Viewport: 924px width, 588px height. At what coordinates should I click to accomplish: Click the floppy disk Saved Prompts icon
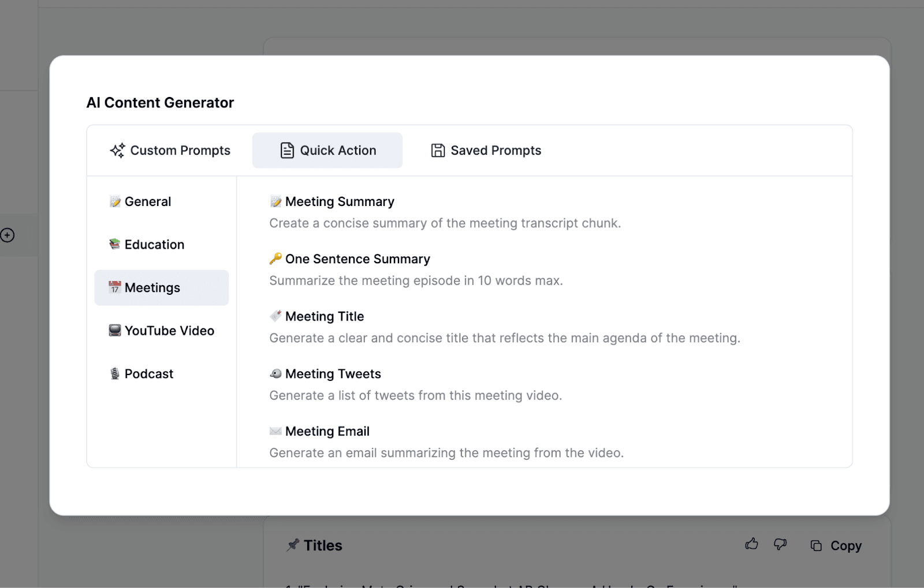438,151
